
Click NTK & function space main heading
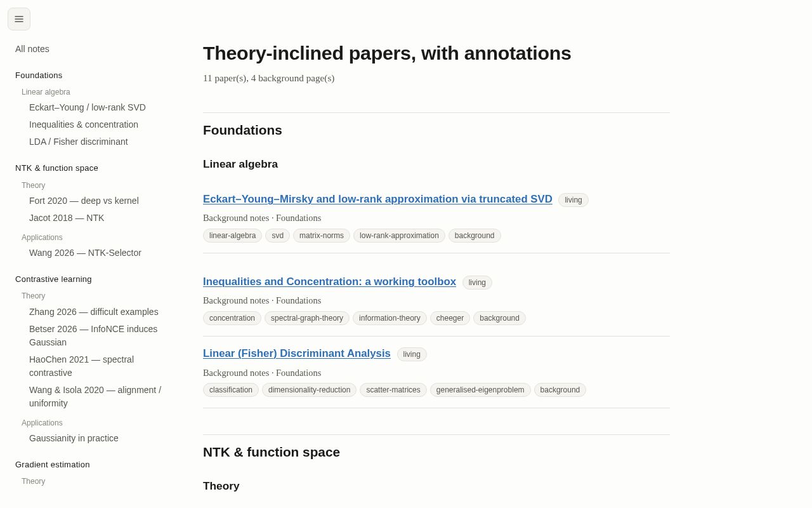272,452
